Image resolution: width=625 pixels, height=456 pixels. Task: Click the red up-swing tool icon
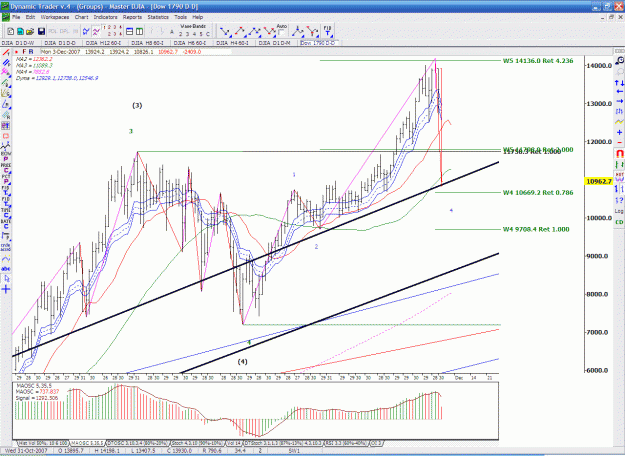[x=240, y=31]
